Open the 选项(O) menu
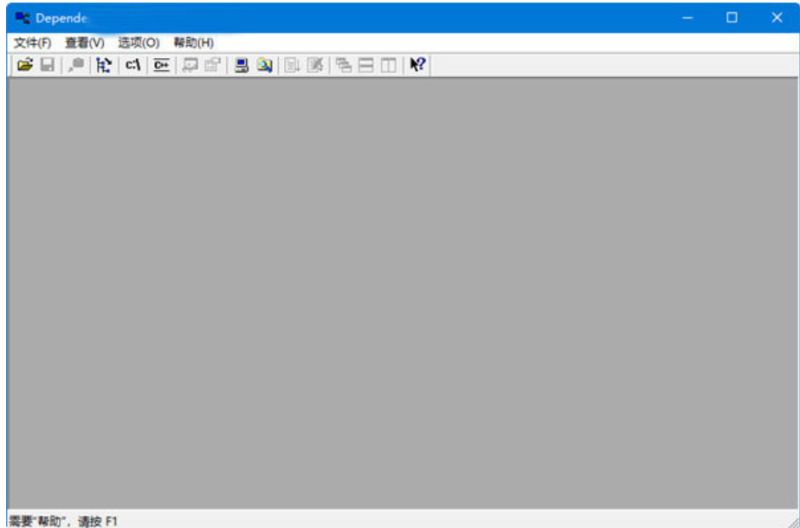Viewport: 800px width, 528px height. [139, 43]
